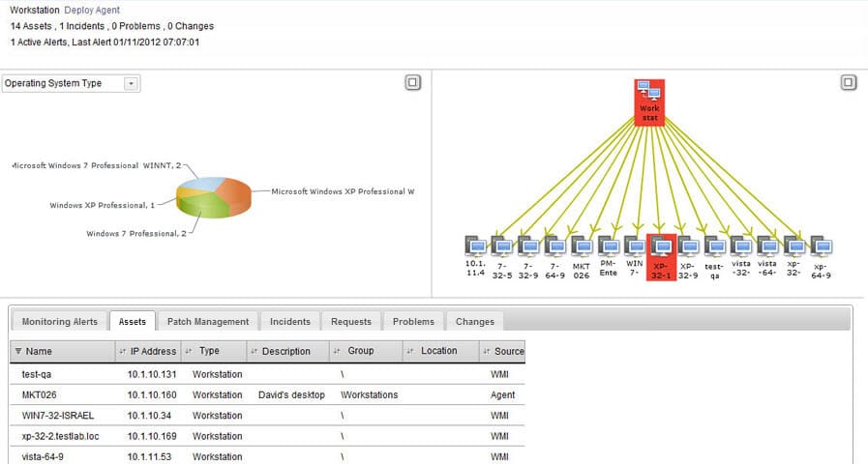Select the highlighted XP-32-1 computer node
Screen dimensions: 868x464
click(x=661, y=246)
